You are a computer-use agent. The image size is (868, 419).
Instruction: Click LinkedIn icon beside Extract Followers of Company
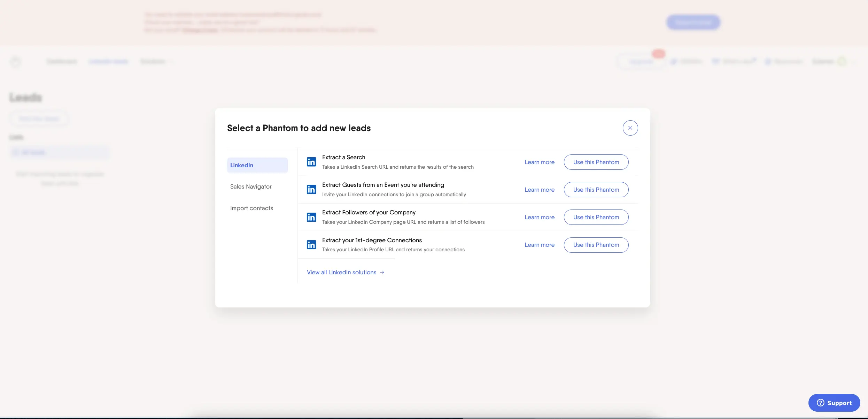[311, 217]
